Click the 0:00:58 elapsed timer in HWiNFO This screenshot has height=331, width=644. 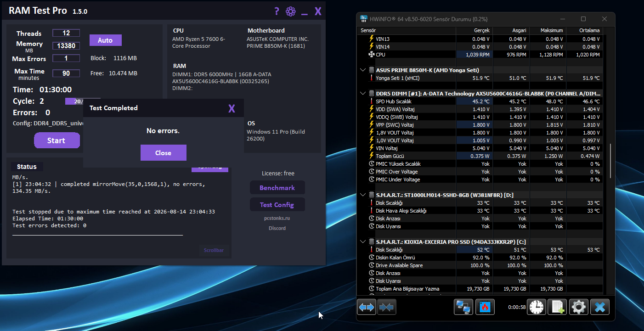point(516,307)
